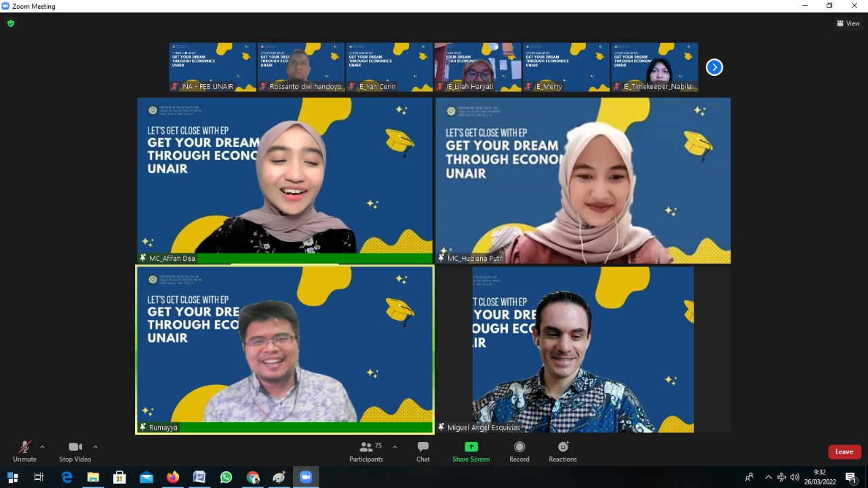The image size is (868, 488).
Task: Start recording with Record button
Action: (519, 451)
